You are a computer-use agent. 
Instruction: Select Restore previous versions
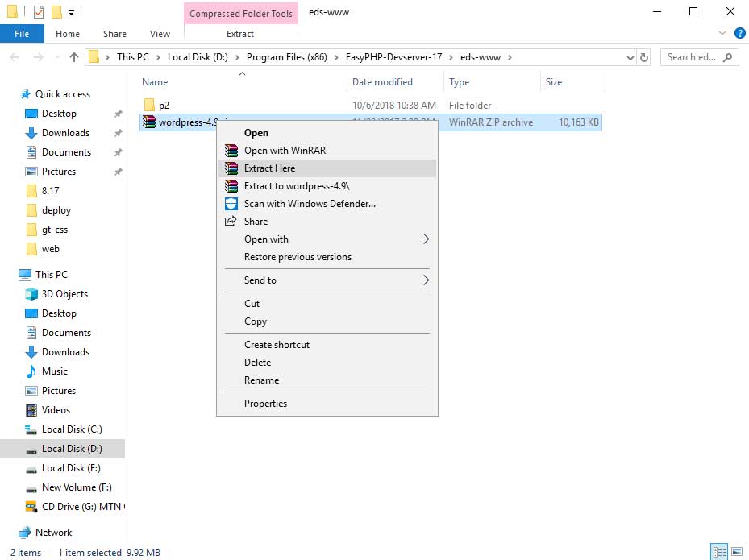[x=327, y=257]
